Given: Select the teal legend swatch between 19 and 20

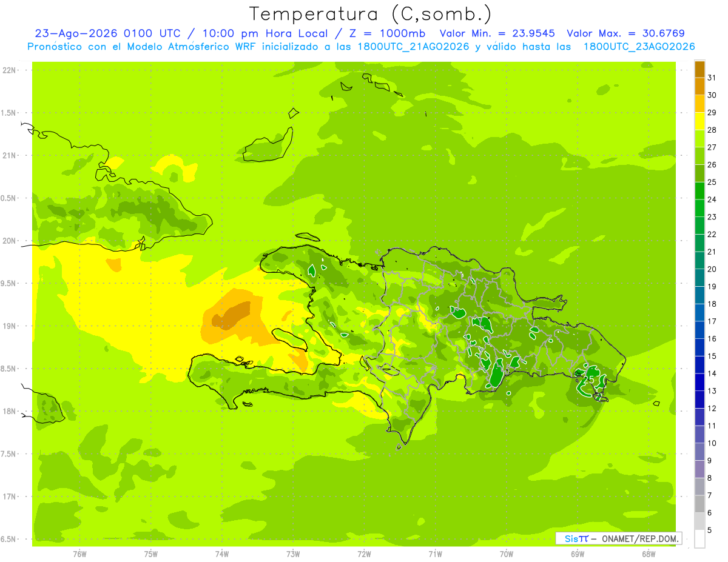Looking at the screenshot, I should (699, 278).
